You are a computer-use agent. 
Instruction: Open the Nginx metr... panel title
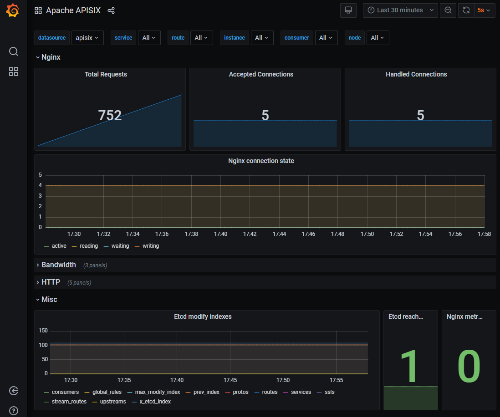point(464,317)
